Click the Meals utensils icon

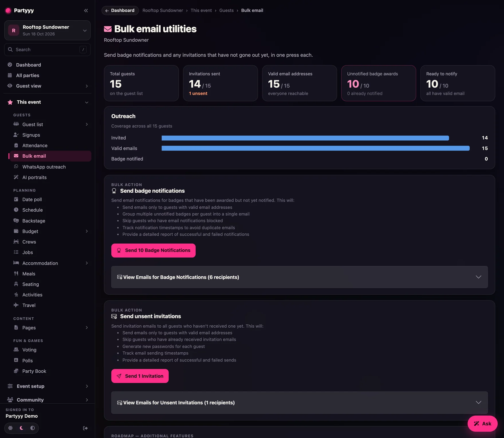[x=16, y=273]
